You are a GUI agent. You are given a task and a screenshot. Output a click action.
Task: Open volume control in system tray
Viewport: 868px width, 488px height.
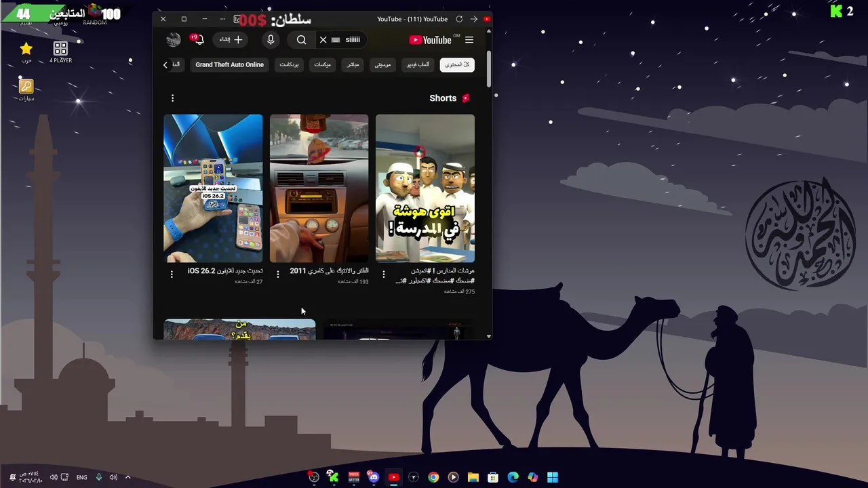113,477
